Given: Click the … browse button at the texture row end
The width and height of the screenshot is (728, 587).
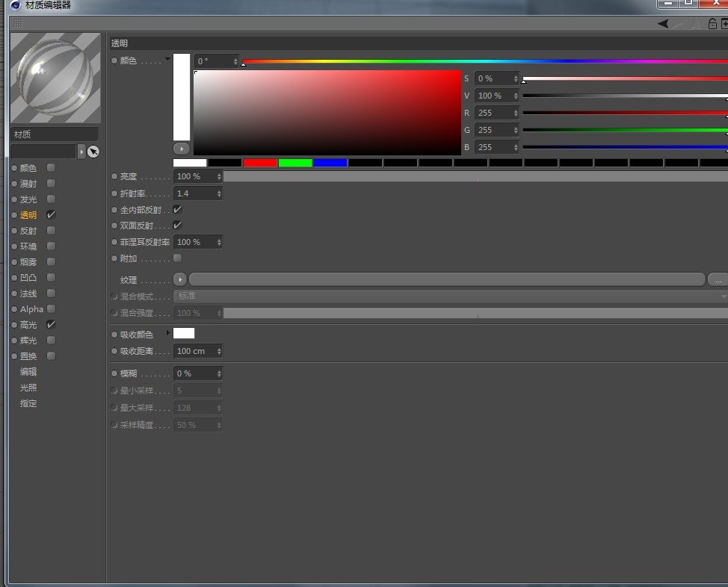Looking at the screenshot, I should click(x=718, y=279).
